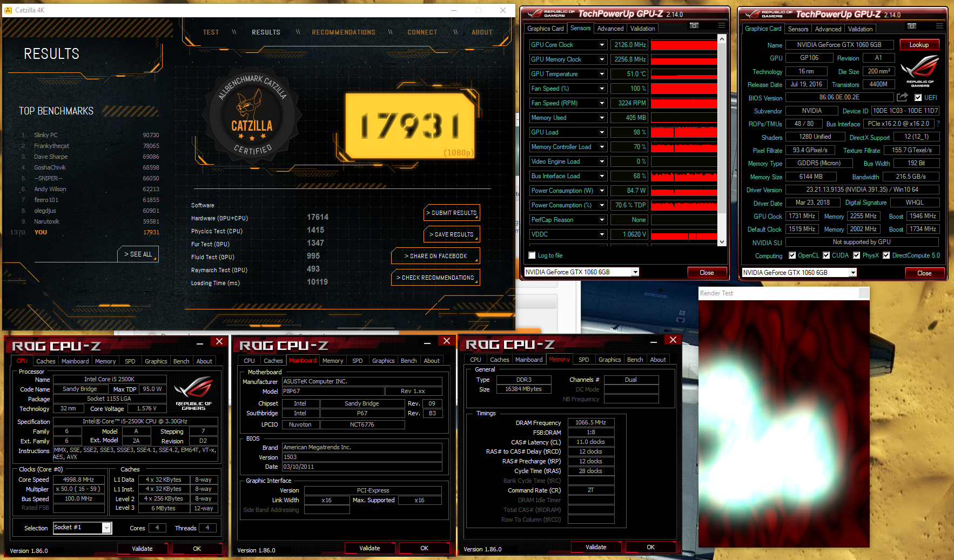Open the Validation tab in the GPU-Z Graphics Card window
The image size is (954, 560).
860,29
